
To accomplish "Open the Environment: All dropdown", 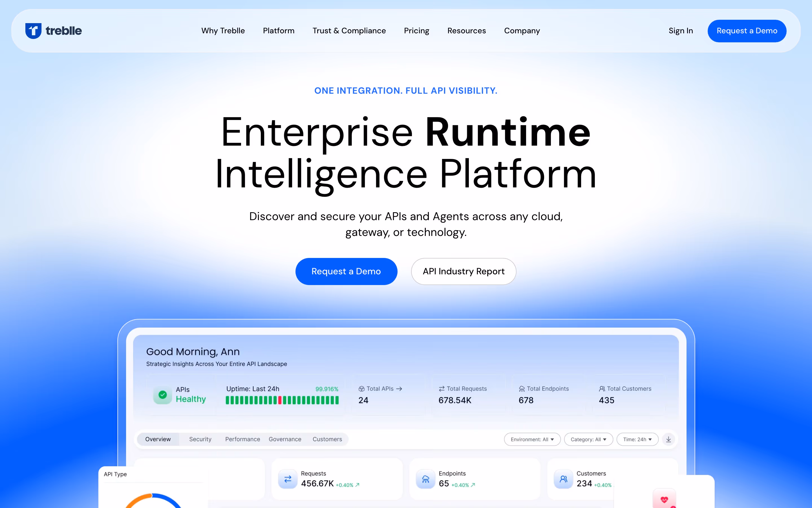I will (x=532, y=439).
